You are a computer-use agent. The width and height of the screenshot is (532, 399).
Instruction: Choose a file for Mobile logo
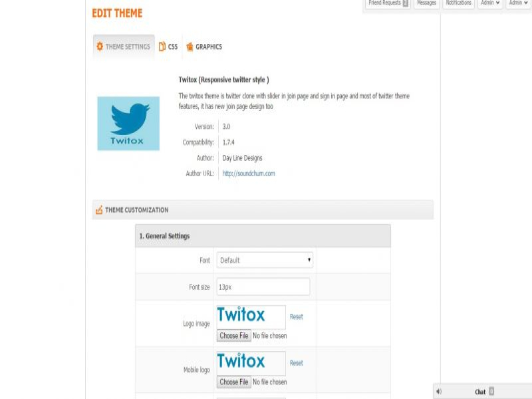pyautogui.click(x=233, y=382)
